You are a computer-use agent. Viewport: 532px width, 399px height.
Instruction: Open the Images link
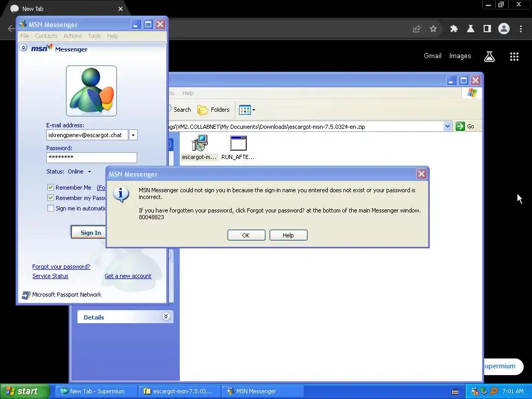tap(460, 56)
